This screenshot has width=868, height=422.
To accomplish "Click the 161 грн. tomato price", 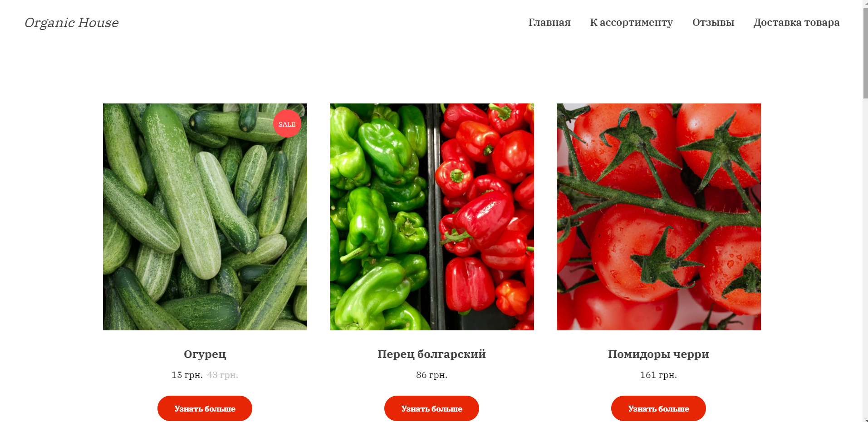I will (658, 375).
